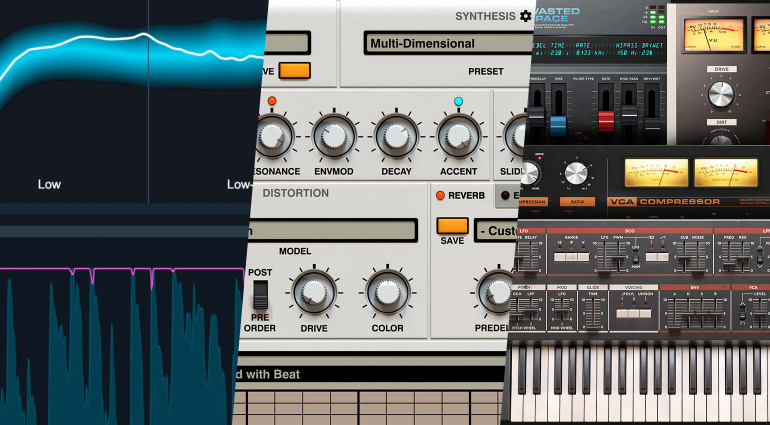Click the Drive knob under the VU meter
Viewport: 770px width, 425px height.
pos(719,94)
